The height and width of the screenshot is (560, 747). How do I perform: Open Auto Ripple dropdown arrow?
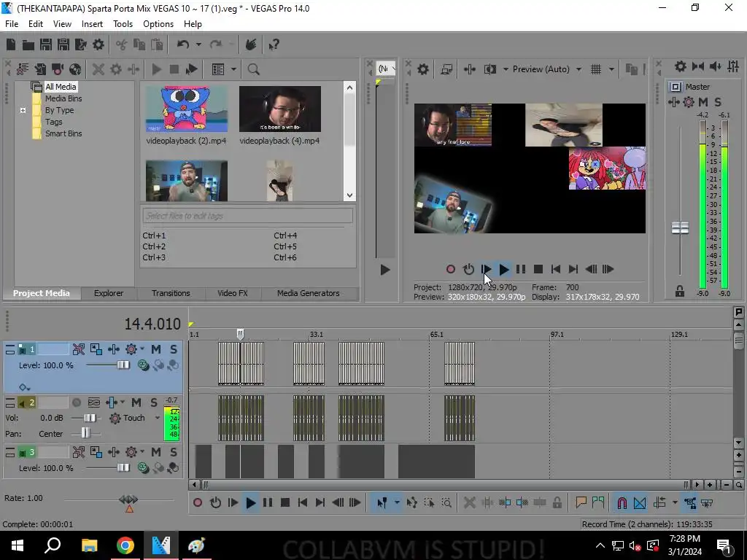pos(675,503)
